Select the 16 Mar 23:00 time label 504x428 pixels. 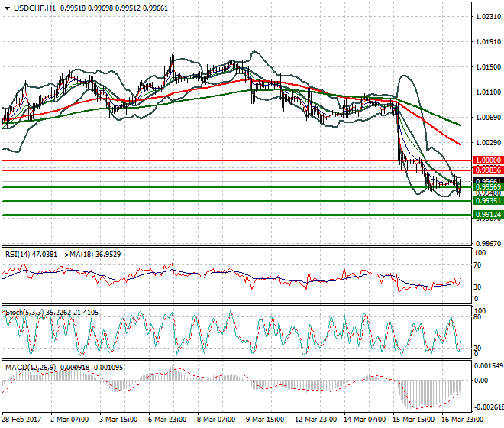(x=462, y=420)
